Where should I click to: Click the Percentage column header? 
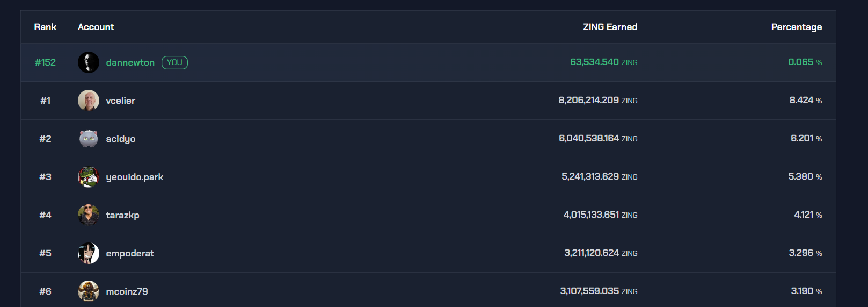tap(797, 27)
